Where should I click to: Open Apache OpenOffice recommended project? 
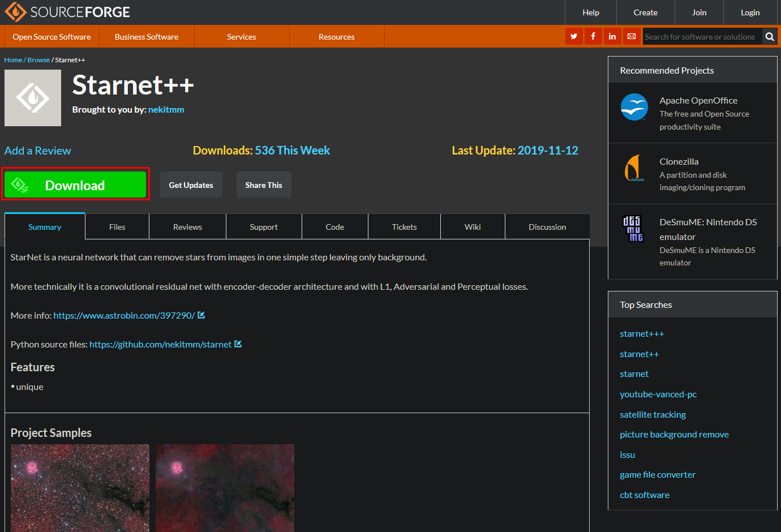(698, 101)
